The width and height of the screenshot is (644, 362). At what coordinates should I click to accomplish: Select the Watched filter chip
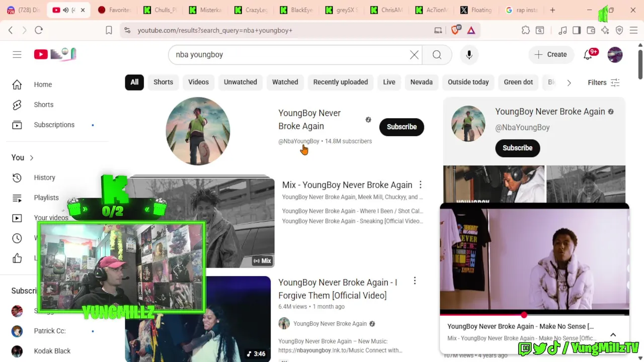285,82
